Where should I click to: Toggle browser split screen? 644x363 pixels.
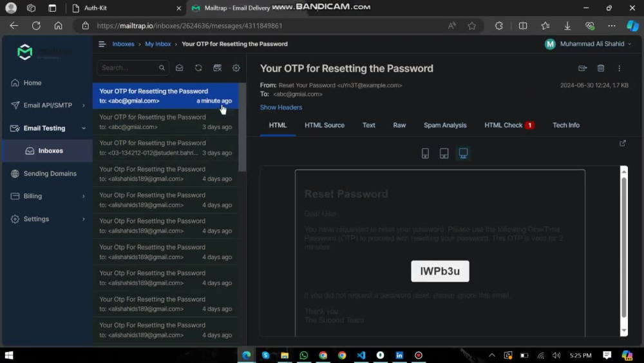(x=523, y=26)
